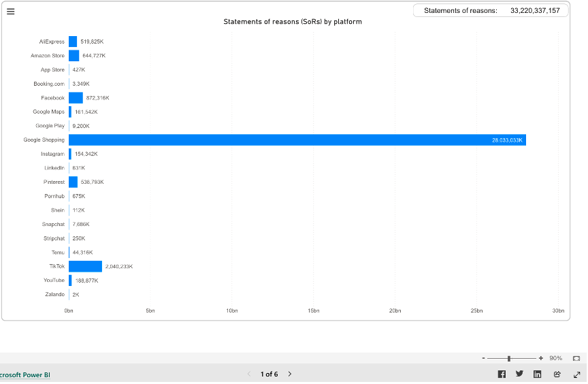This screenshot has height=384, width=588.
Task: Share report on Facebook
Action: click(x=502, y=374)
